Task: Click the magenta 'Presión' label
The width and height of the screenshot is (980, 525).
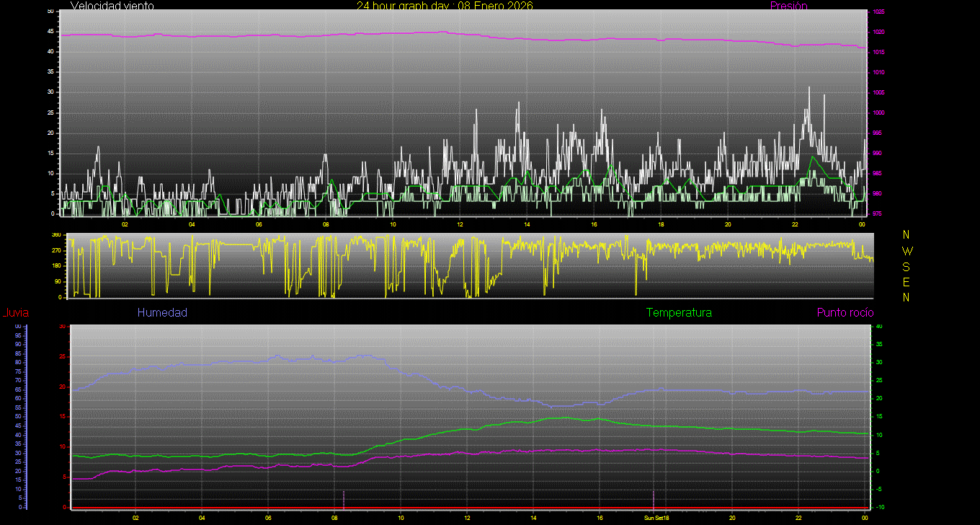Action: (788, 6)
